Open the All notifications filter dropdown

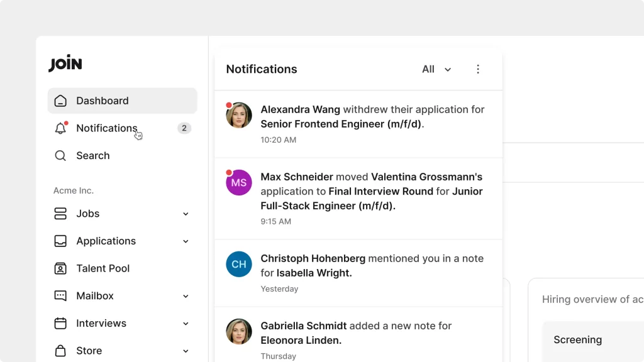point(436,69)
